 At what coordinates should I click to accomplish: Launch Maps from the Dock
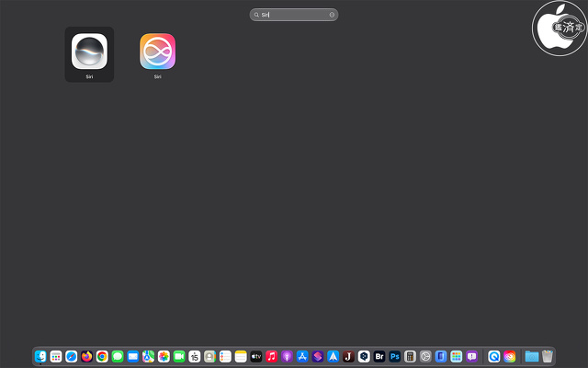[148, 356]
